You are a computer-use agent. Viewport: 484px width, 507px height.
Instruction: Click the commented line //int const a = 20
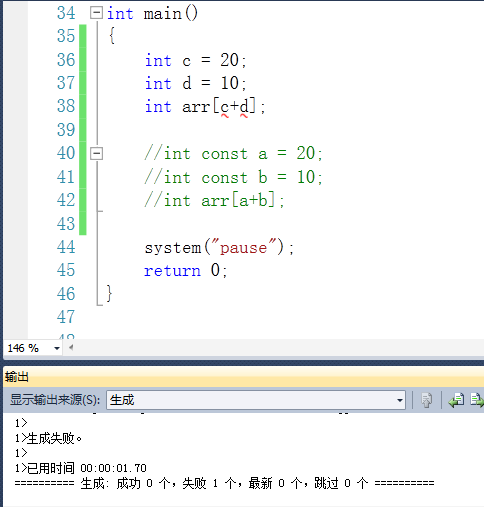(x=233, y=154)
